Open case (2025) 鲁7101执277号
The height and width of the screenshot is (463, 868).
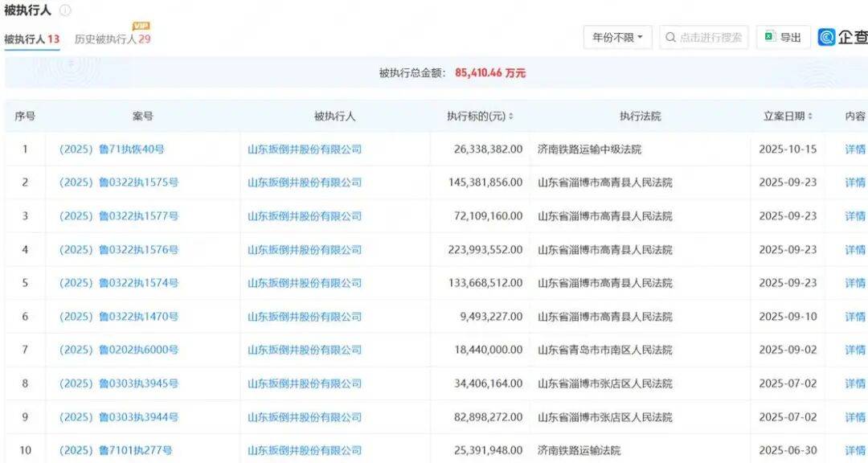coord(116,450)
